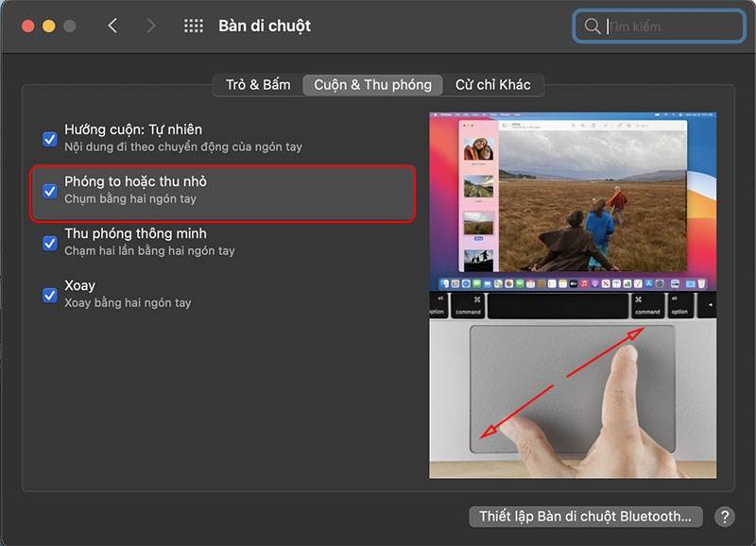Close the Bàn di chuột window

[x=26, y=26]
